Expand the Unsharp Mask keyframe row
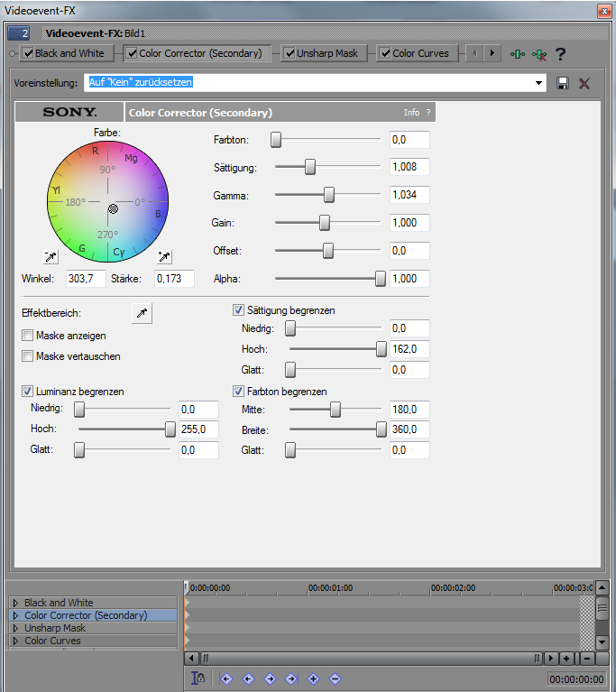The height and width of the screenshot is (692, 616). click(15, 628)
